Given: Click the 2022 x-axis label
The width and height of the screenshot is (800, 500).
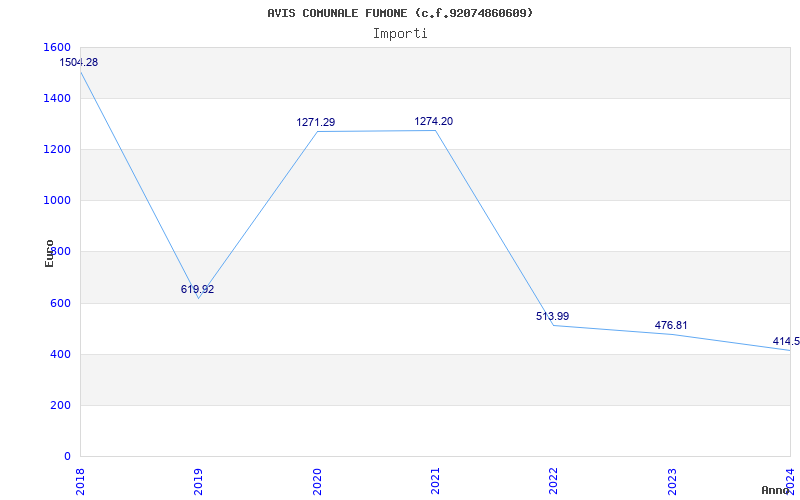Looking at the screenshot, I should [554, 481].
